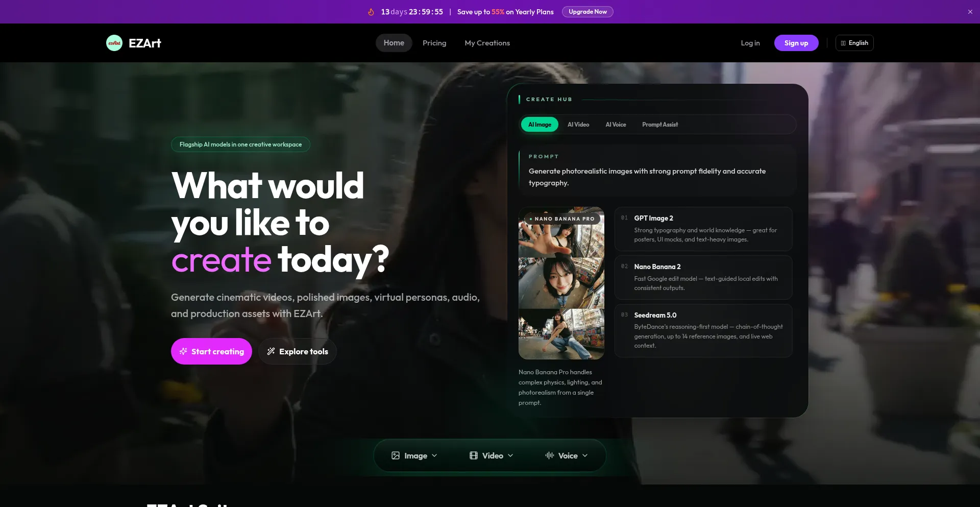Open the English language selector
980x507 pixels.
854,43
